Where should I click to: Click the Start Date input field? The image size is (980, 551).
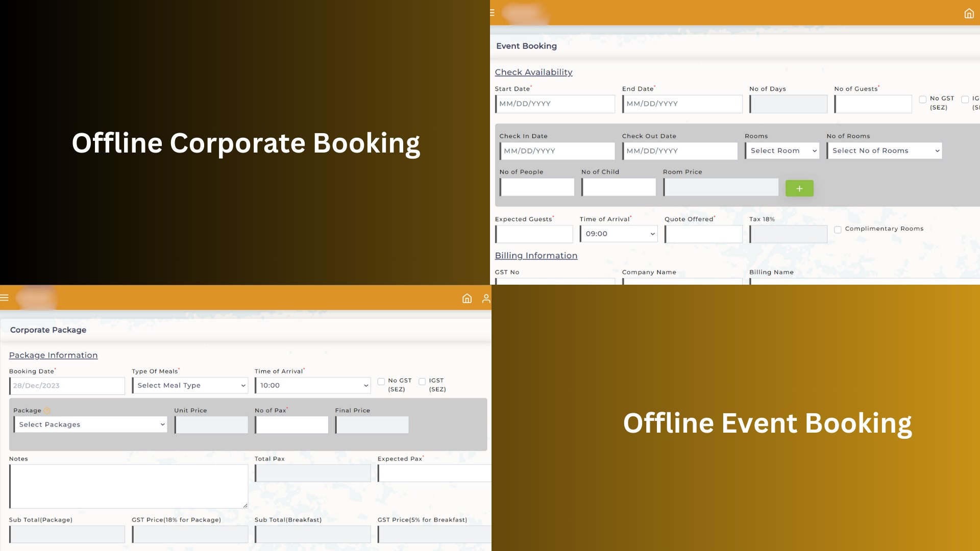pyautogui.click(x=555, y=103)
